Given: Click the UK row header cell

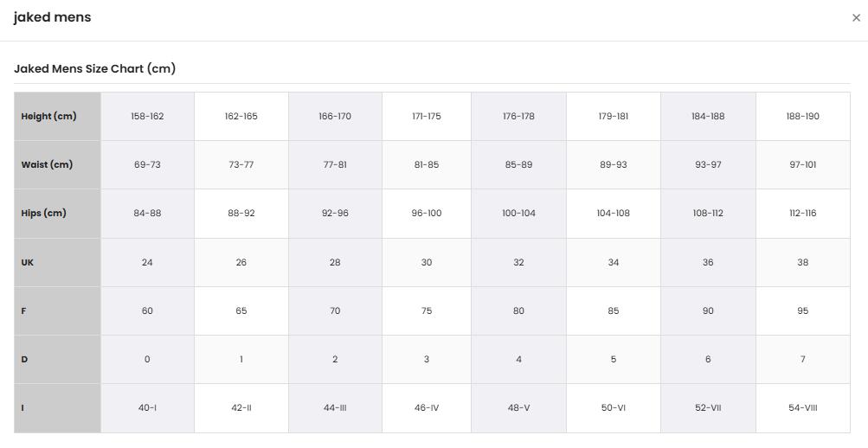Looking at the screenshot, I should [58, 262].
